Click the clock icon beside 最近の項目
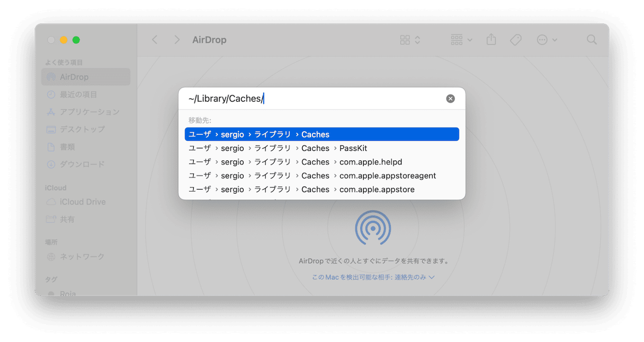This screenshot has width=644, height=342. pyautogui.click(x=51, y=94)
